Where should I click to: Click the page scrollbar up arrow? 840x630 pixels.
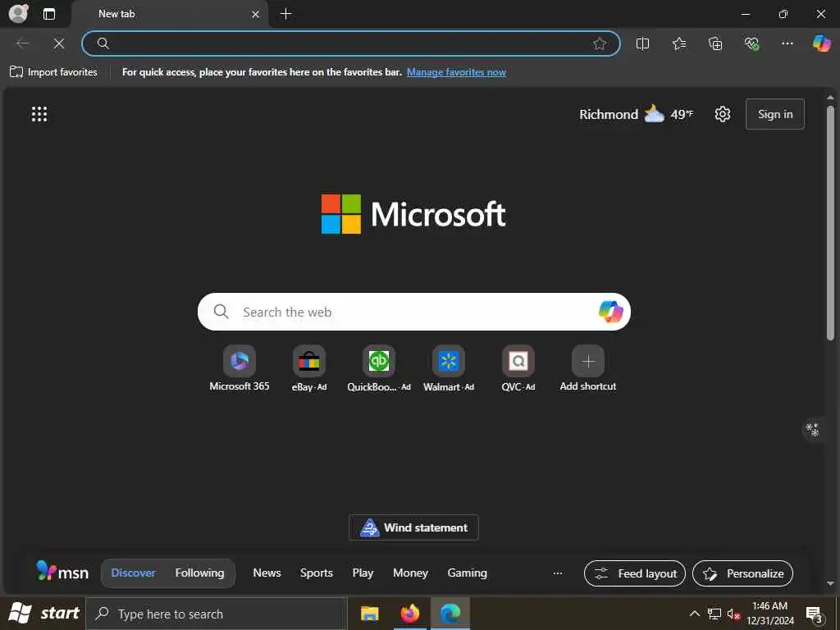point(830,98)
